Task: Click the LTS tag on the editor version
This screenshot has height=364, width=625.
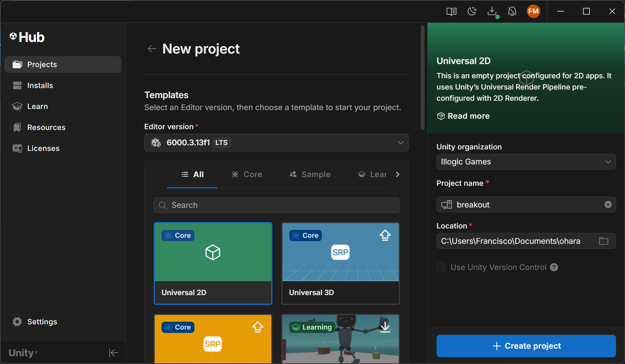Action: point(221,143)
